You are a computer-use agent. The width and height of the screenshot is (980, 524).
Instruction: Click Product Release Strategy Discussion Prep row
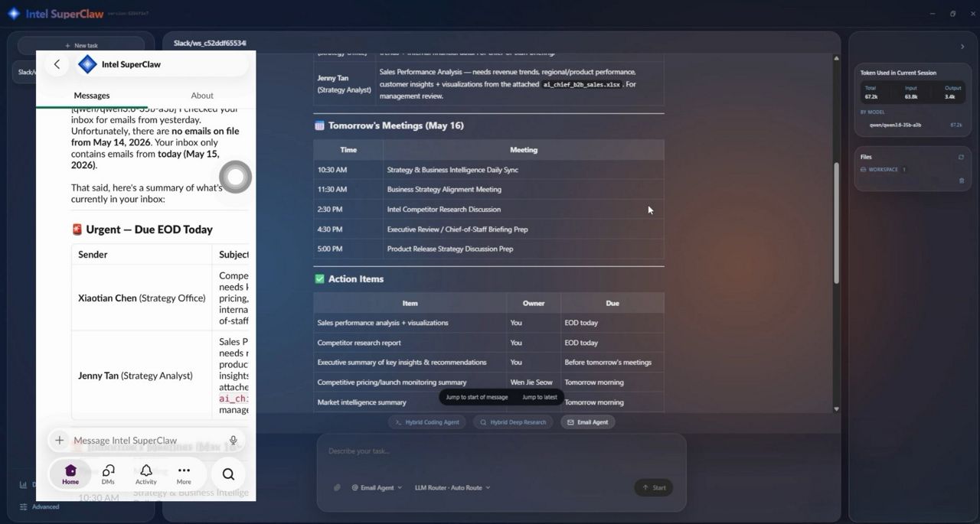coord(488,249)
